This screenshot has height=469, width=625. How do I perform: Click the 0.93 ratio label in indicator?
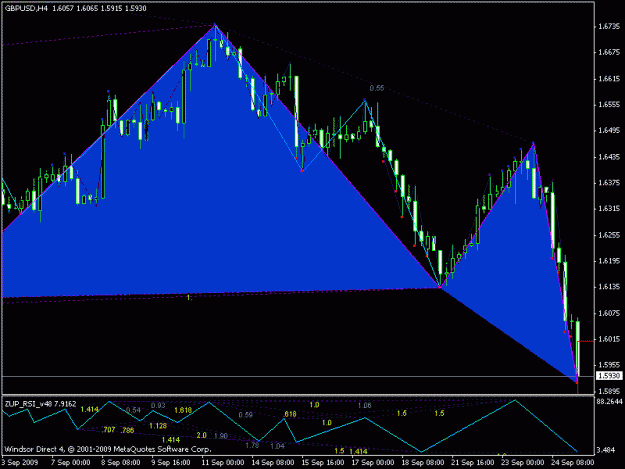(158, 405)
